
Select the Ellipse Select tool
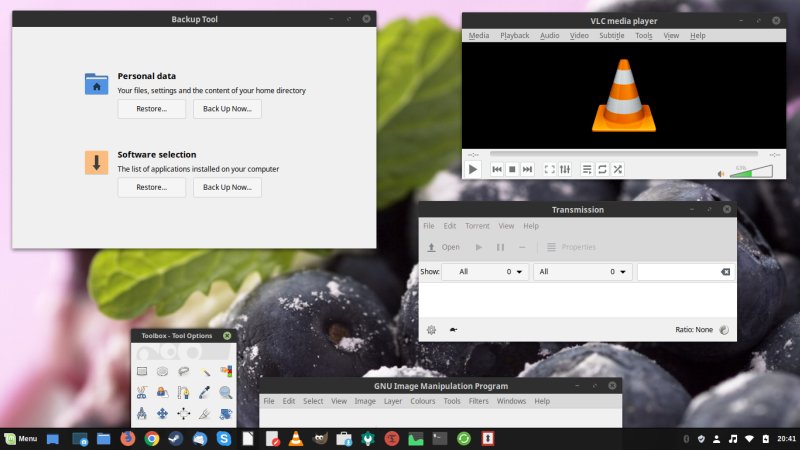(162, 371)
